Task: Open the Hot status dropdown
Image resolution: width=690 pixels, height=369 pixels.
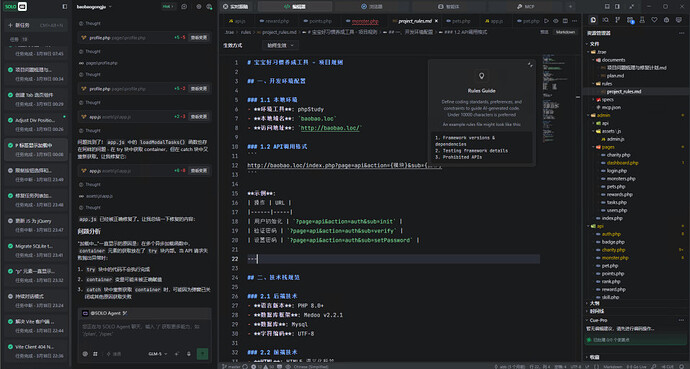Action: click(168, 7)
